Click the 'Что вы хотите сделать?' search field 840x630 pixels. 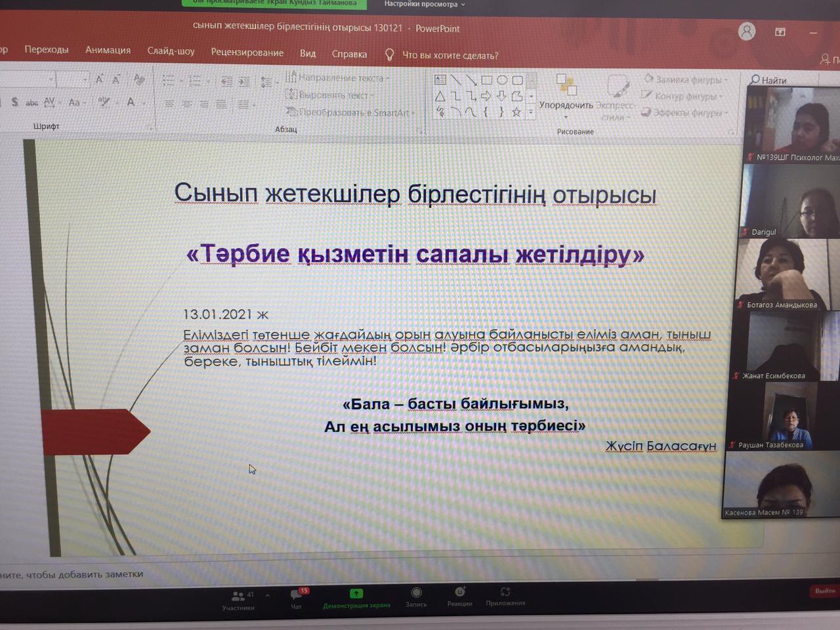[x=450, y=55]
